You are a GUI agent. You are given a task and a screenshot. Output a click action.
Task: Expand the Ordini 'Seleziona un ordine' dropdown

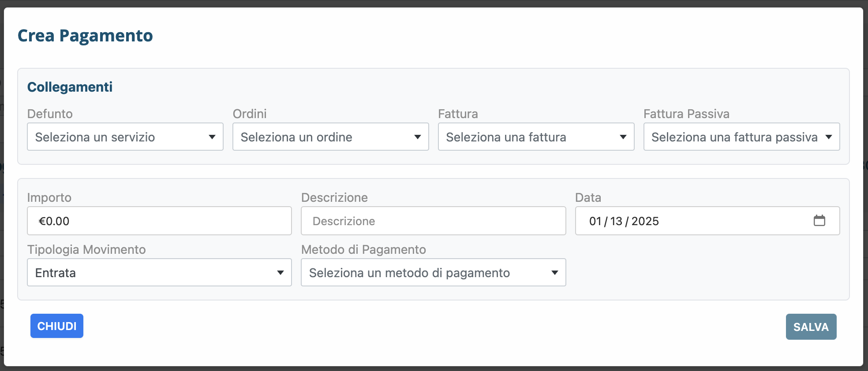330,137
